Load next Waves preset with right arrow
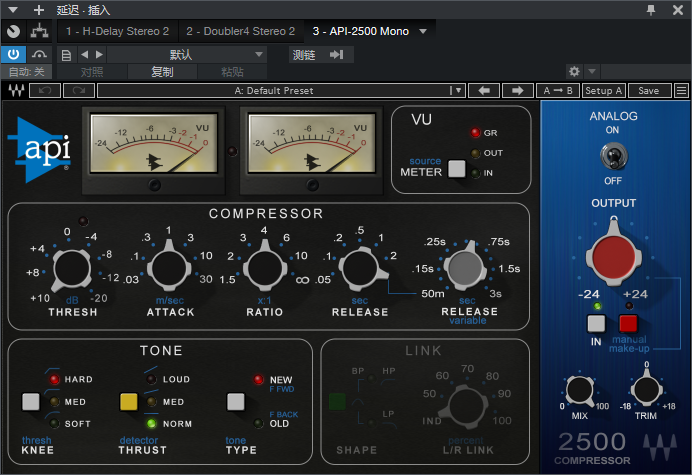This screenshot has width=692, height=475. 518,90
